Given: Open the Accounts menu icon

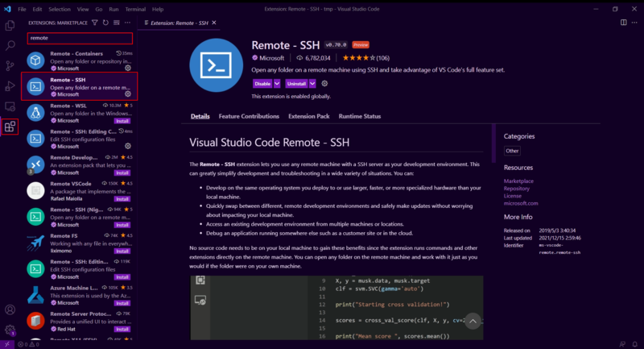Looking at the screenshot, I should tap(10, 310).
